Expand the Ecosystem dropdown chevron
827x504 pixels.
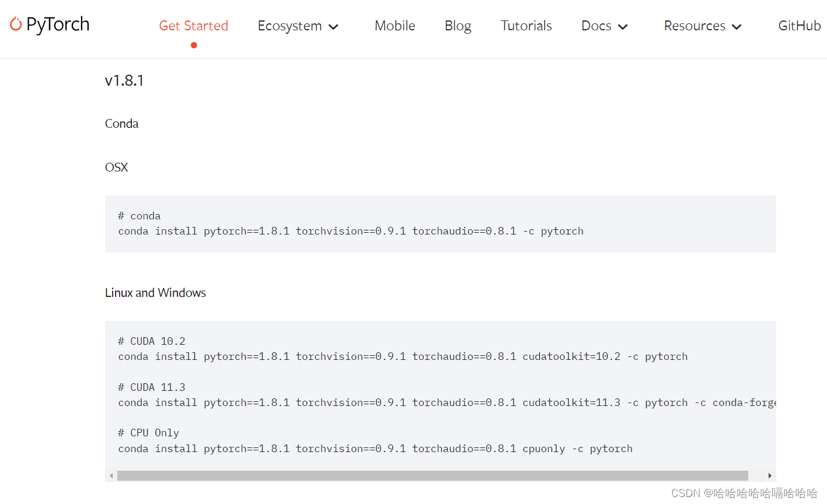(333, 27)
